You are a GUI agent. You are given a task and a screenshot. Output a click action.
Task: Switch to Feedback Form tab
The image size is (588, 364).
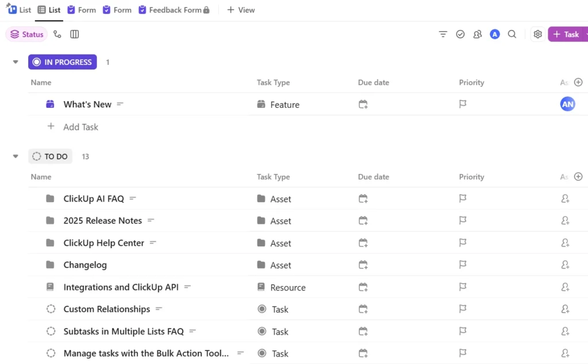pyautogui.click(x=173, y=10)
